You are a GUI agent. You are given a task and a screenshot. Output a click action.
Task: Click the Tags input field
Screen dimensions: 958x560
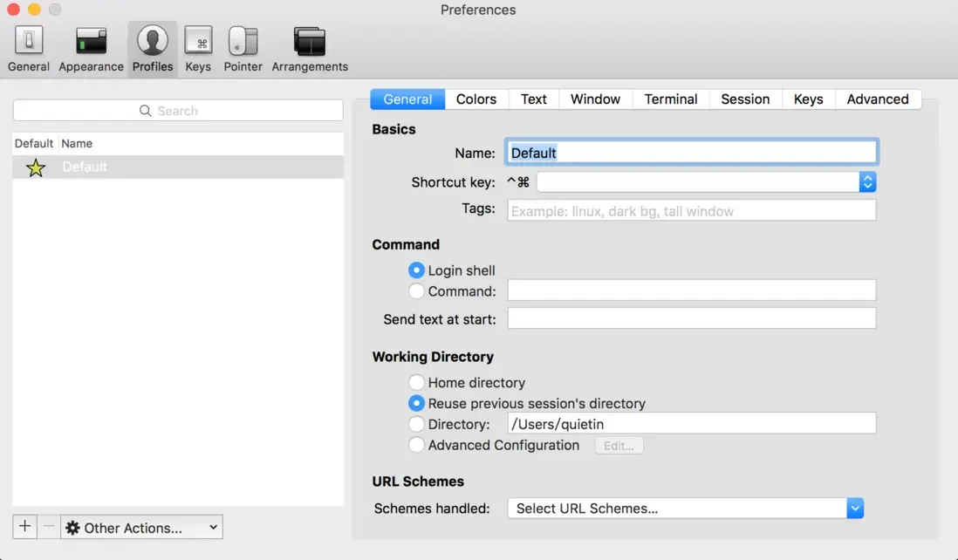click(692, 211)
